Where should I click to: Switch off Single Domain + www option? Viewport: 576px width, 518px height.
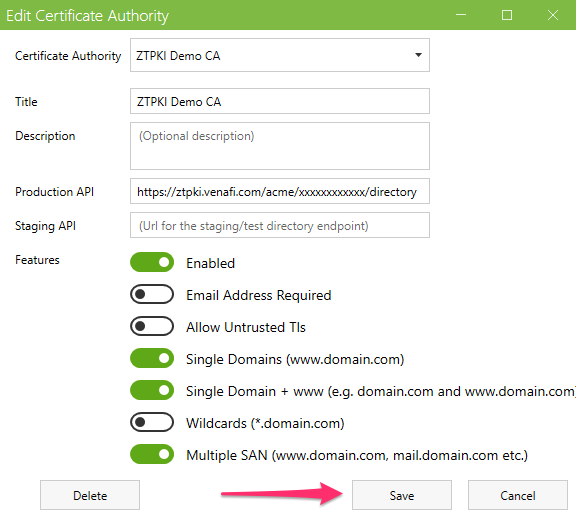[152, 390]
